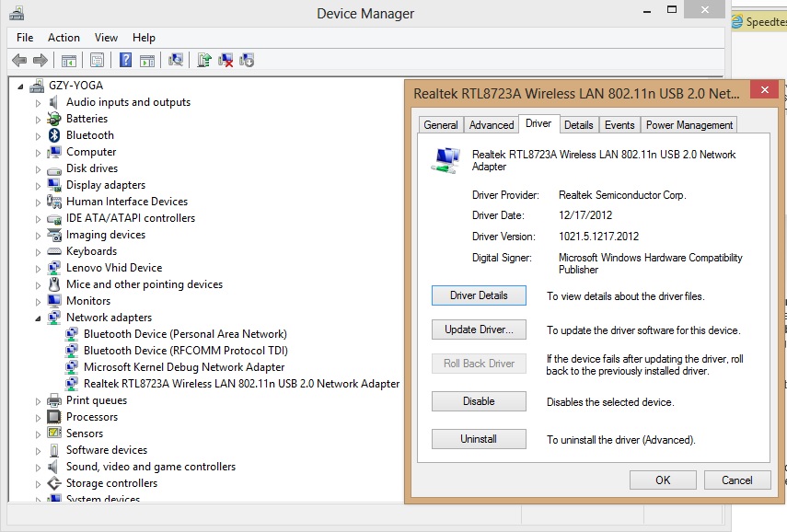Expand the Software devices category
Viewport: 787px width, 532px height.
[38, 451]
